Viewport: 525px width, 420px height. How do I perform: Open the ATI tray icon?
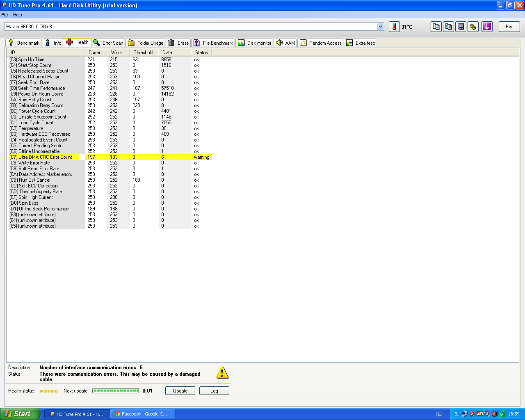point(479,414)
